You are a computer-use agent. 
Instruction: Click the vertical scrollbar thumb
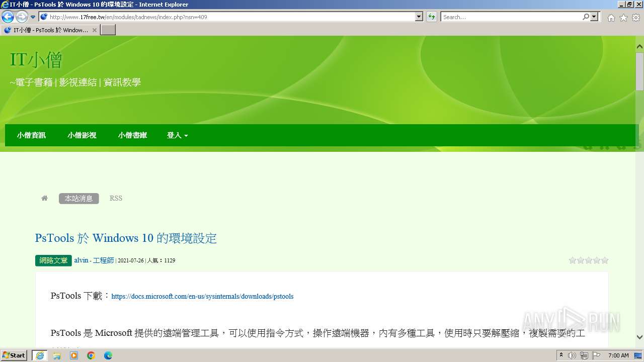[x=639, y=71]
